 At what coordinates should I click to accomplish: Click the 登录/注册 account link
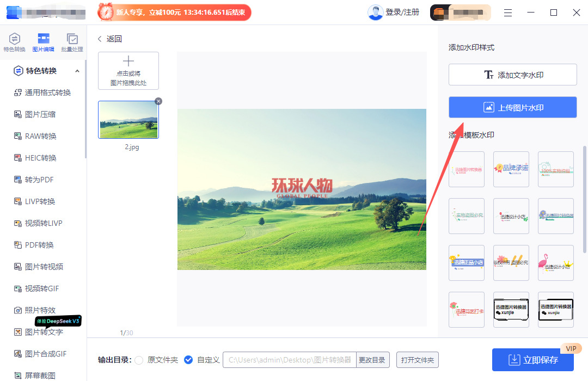402,13
